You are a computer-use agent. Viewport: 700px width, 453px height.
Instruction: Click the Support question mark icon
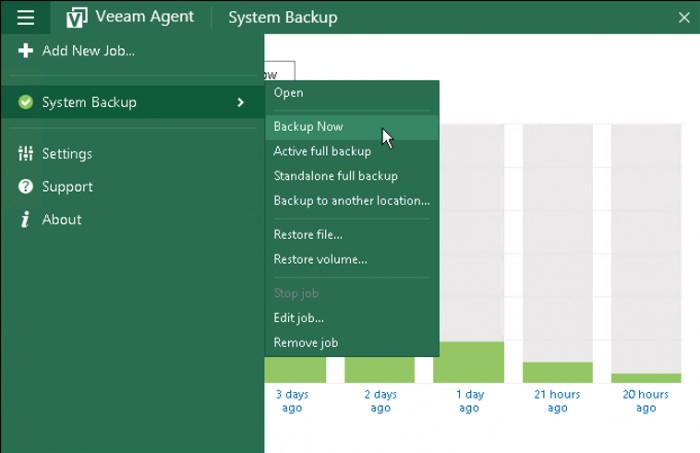click(25, 187)
